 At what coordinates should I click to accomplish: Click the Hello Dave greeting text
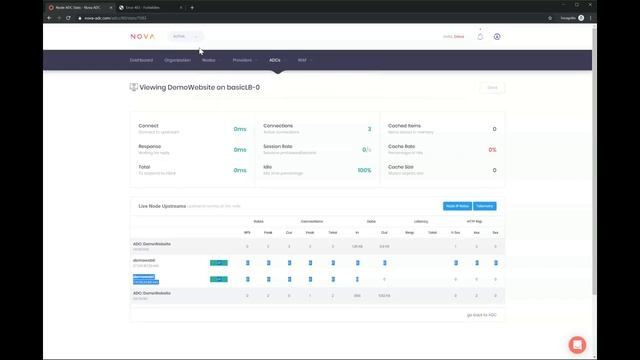453,37
